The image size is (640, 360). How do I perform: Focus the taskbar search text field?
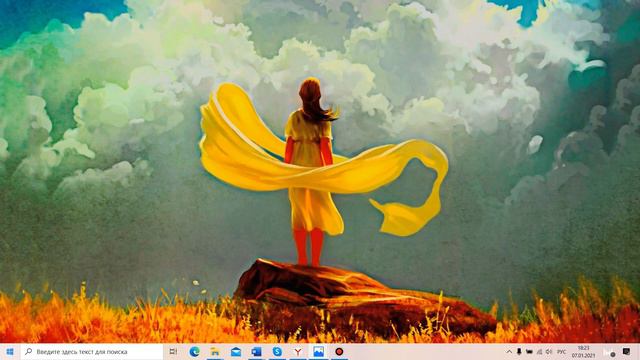tap(92, 351)
